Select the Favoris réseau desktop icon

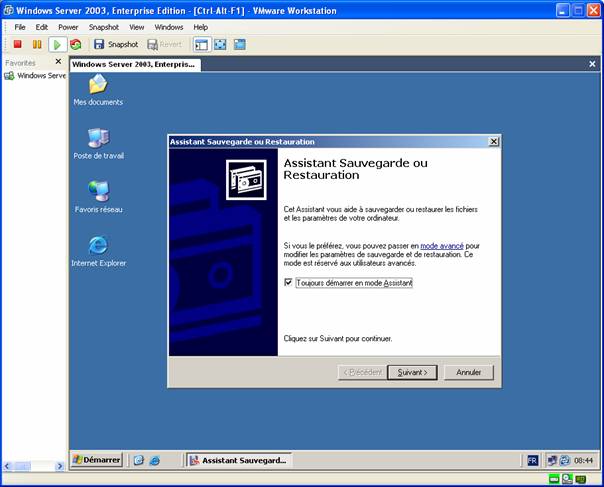(x=99, y=197)
